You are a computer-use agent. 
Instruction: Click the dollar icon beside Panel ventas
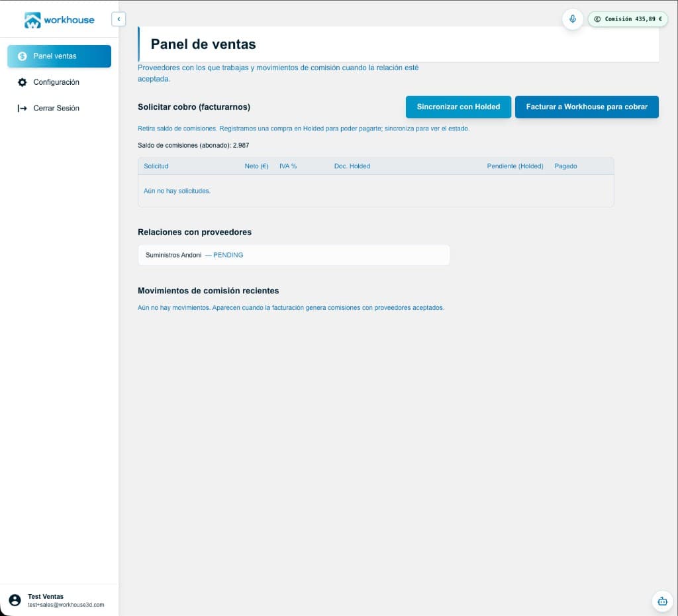pos(22,56)
